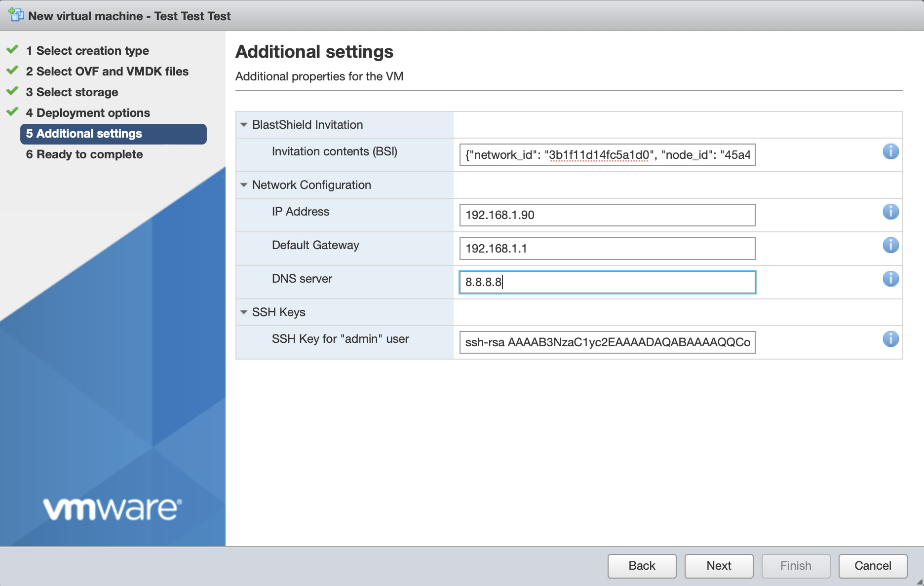This screenshot has width=924, height=586.
Task: Click the info icon beside Invitation contents (BSI)
Action: tap(890, 152)
